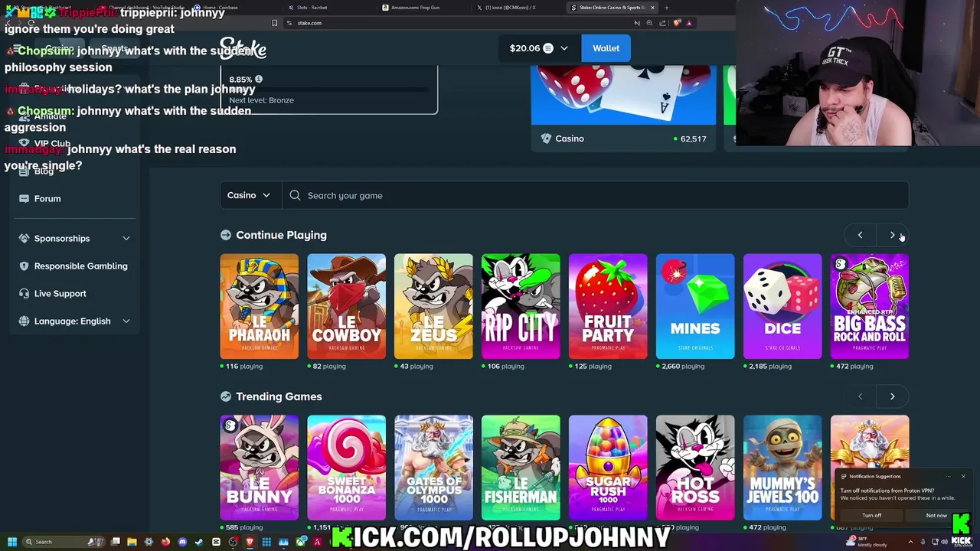Open File Explorer from the taskbar
The height and width of the screenshot is (551, 980).
(132, 542)
